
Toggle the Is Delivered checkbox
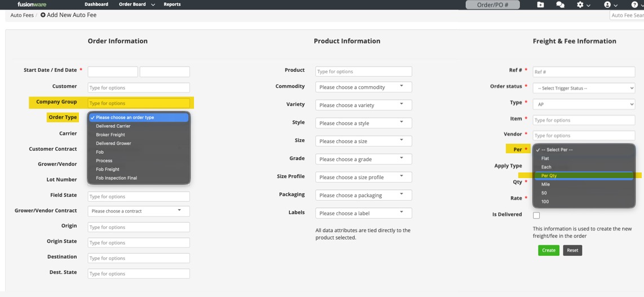click(536, 215)
